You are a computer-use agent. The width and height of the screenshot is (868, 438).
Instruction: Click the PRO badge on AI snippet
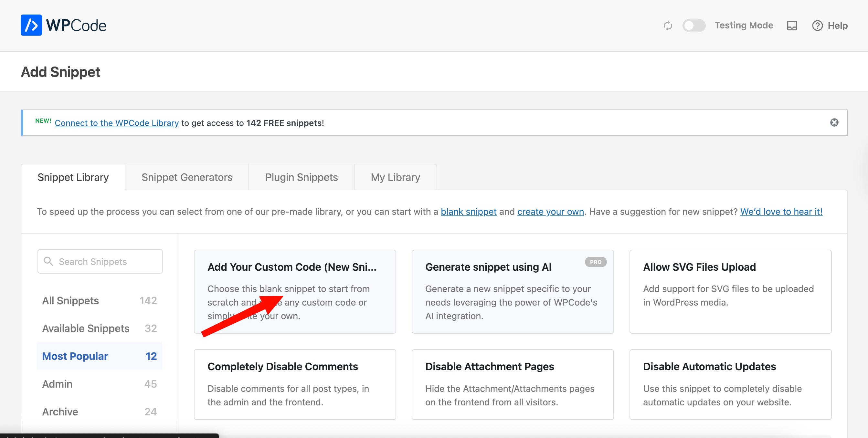595,262
